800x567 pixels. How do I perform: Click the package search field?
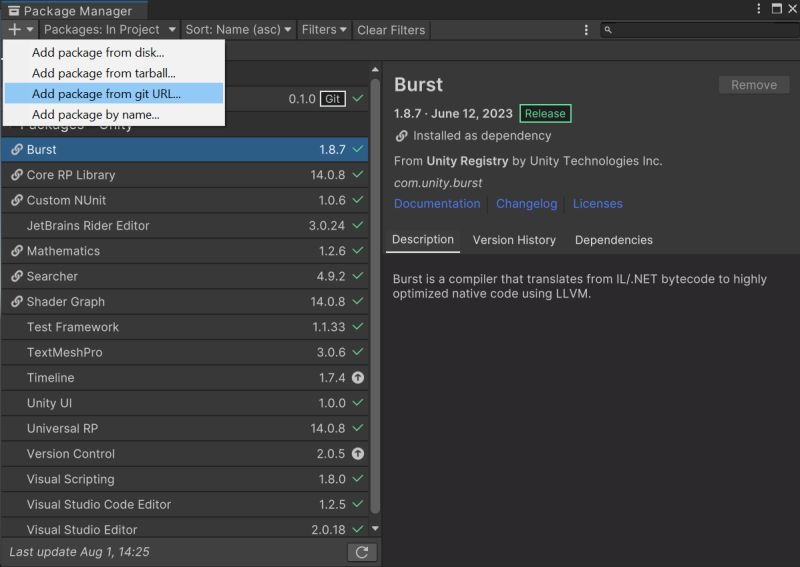click(699, 30)
